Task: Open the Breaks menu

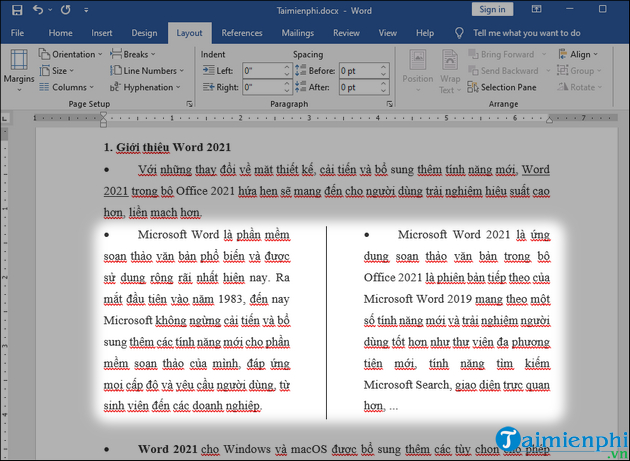Action: point(133,54)
